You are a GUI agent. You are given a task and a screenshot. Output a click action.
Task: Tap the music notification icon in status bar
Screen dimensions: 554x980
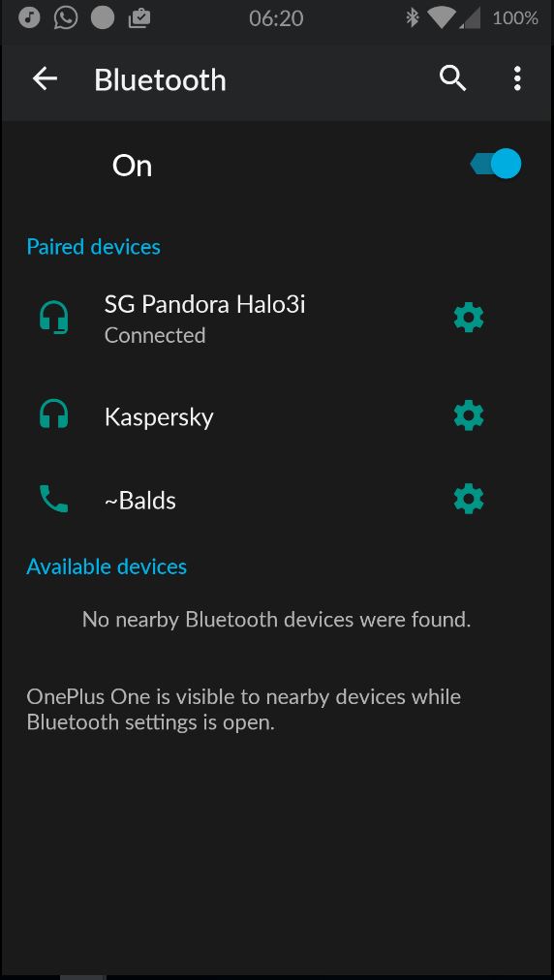(29, 17)
